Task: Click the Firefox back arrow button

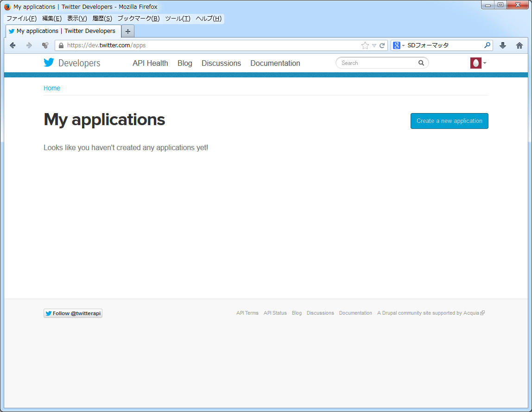Action: click(13, 45)
